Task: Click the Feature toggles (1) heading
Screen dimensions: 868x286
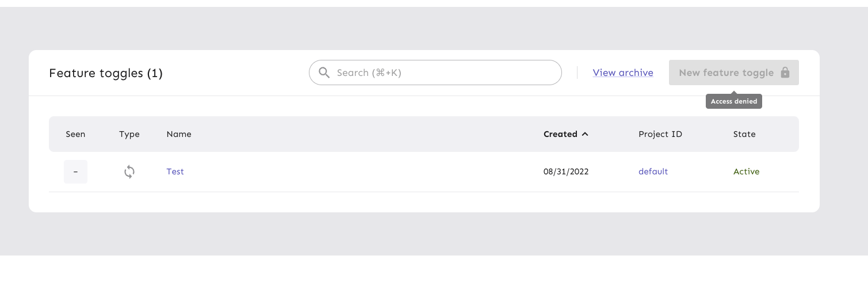Action: [106, 73]
